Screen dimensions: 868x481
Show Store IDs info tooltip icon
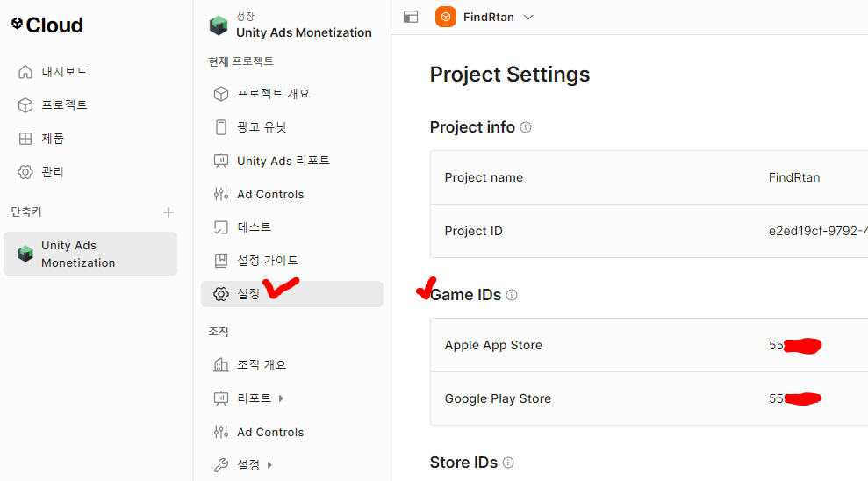click(x=508, y=463)
